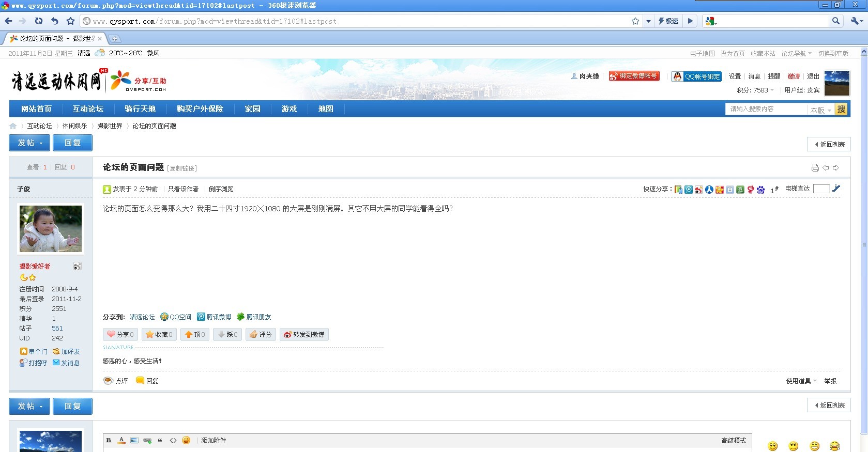Expand the 论坛导航 forum navigation dropdown

click(796, 53)
